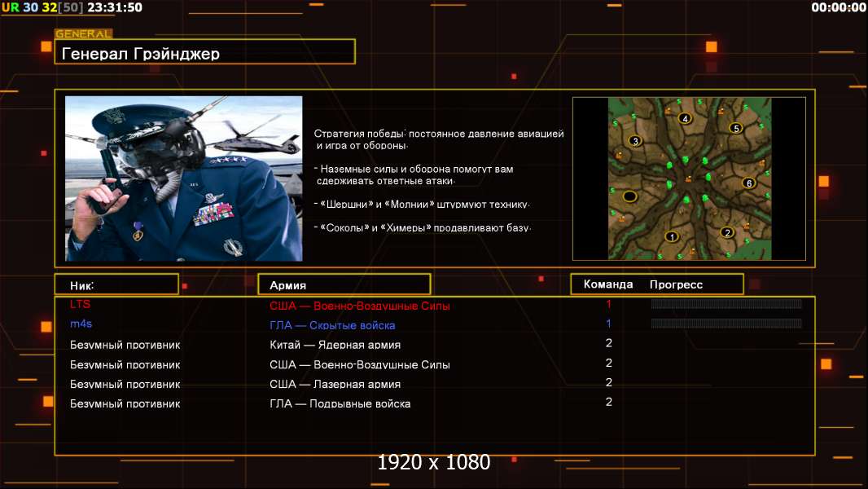Screen dimensions: 868x489
Task: Click the empty unnumbered start position marker
Action: tap(629, 196)
